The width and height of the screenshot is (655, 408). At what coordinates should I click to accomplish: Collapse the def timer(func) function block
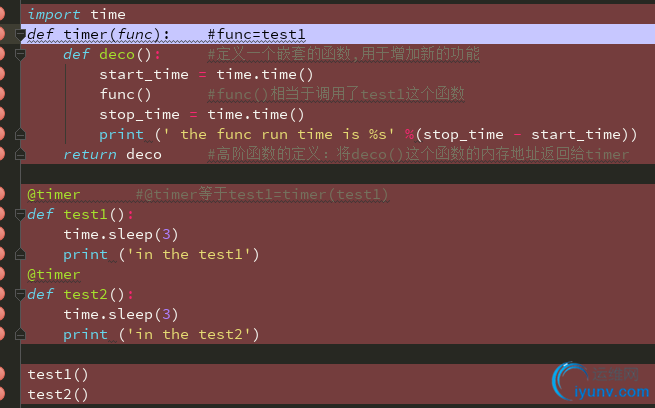[20, 34]
